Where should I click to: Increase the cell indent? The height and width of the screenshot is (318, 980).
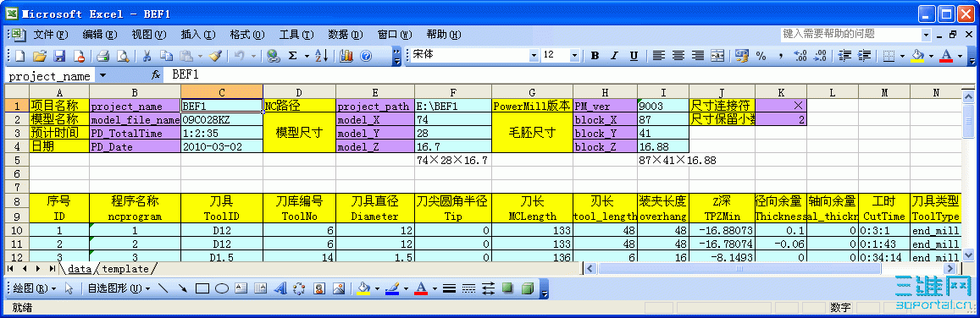[x=865, y=56]
